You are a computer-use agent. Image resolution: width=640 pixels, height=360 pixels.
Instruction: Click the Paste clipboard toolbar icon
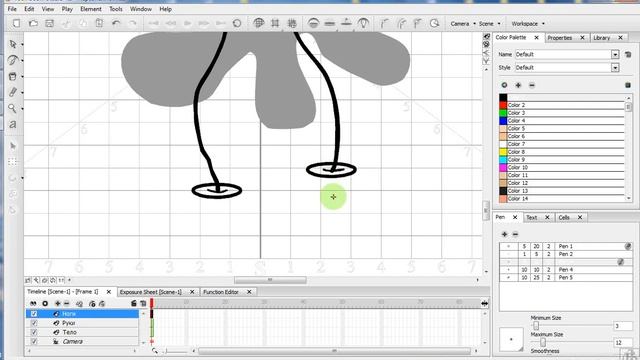(99, 24)
